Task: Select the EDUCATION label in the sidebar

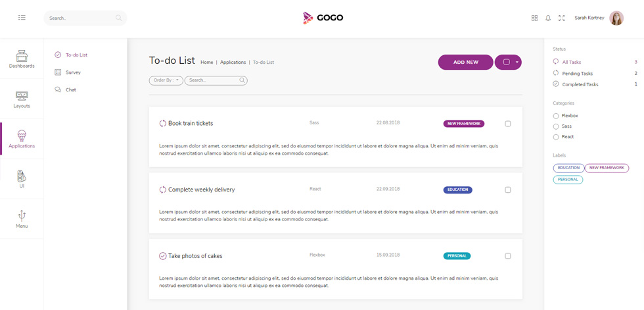Action: point(568,168)
